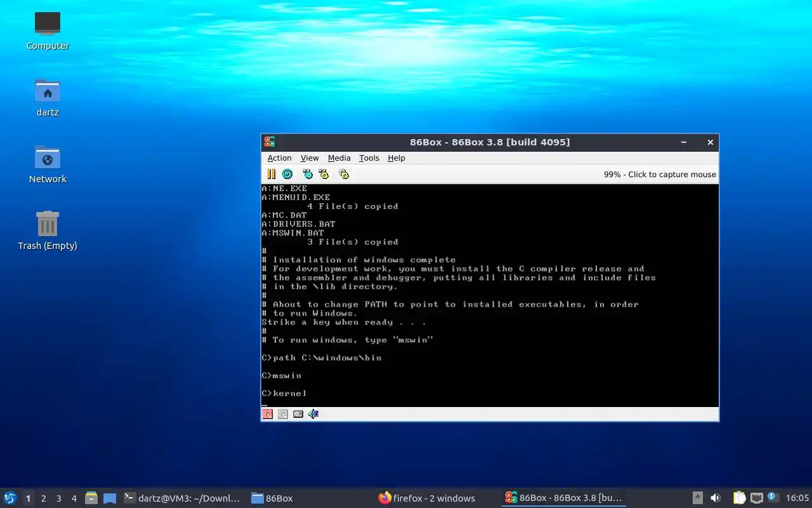Open the Network desktop icon

click(x=48, y=164)
